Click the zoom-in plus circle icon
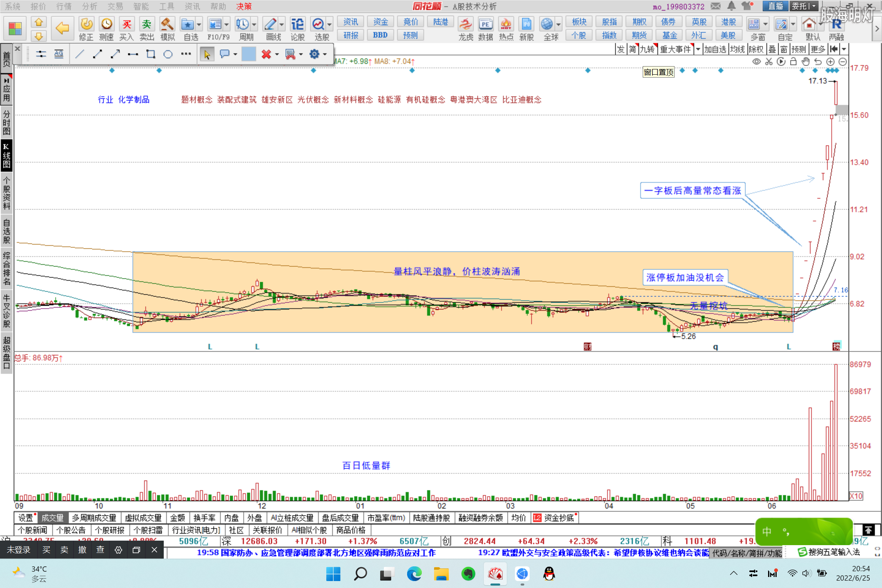Image resolution: width=882 pixels, height=588 pixels. (x=830, y=62)
